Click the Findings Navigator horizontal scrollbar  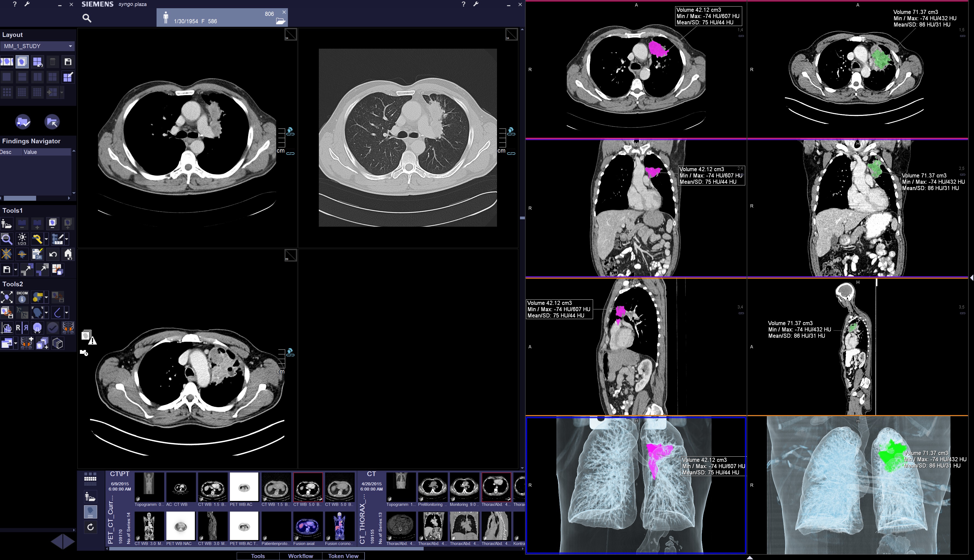coord(20,198)
